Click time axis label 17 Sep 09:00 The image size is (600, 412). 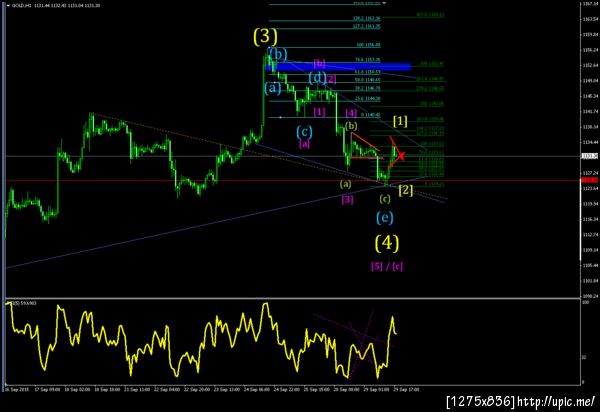[x=47, y=390]
